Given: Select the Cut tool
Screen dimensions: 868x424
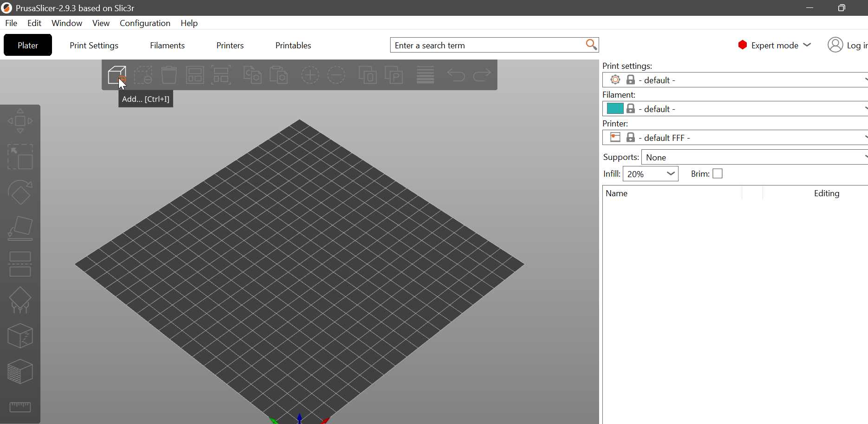Looking at the screenshot, I should (x=20, y=264).
